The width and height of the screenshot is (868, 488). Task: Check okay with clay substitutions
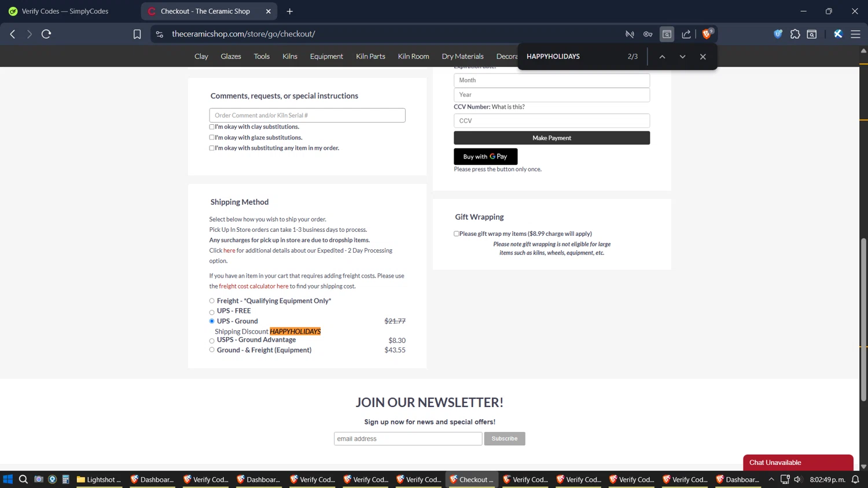point(212,127)
